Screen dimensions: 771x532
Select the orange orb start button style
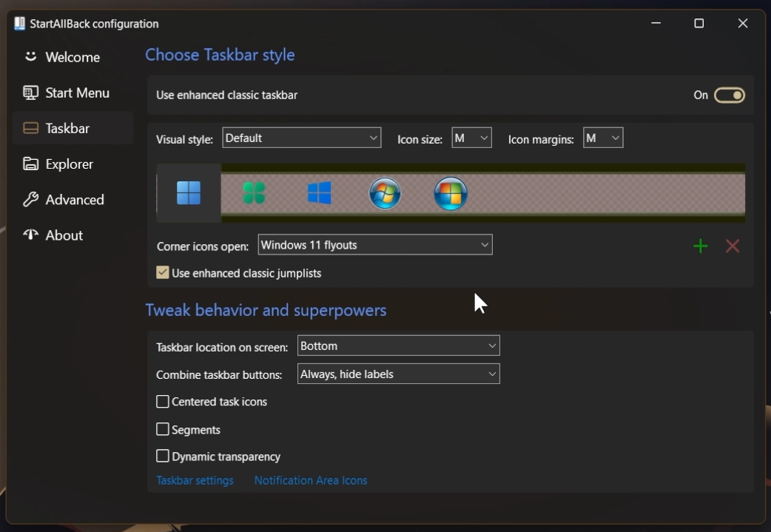[451, 192]
